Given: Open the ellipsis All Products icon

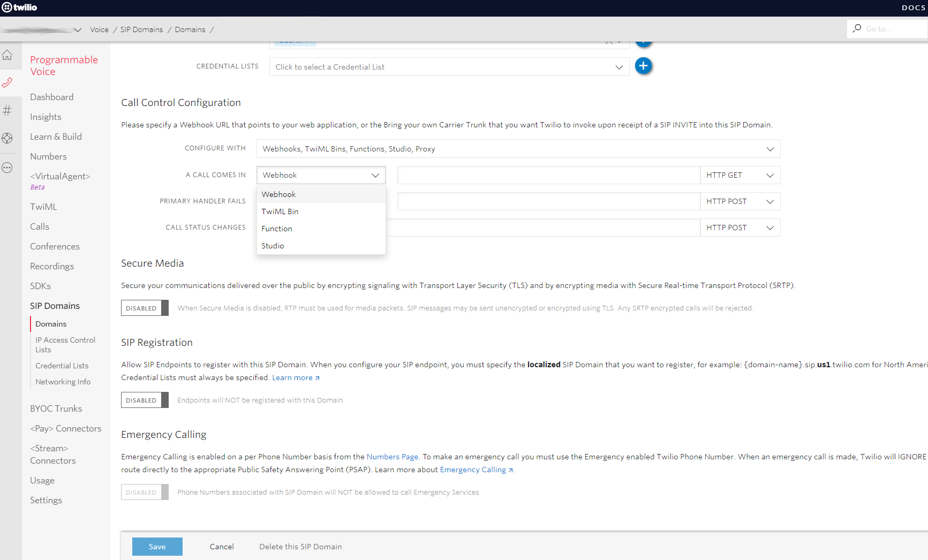Looking at the screenshot, I should pyautogui.click(x=7, y=168).
